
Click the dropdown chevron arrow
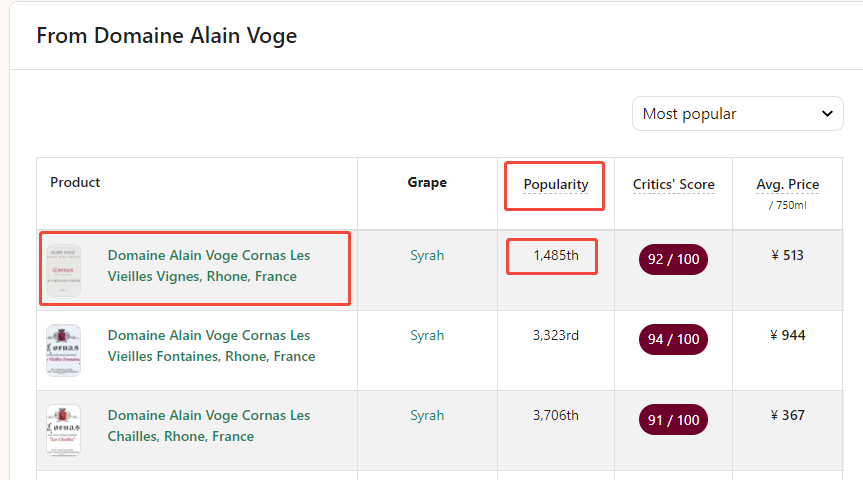(x=827, y=114)
